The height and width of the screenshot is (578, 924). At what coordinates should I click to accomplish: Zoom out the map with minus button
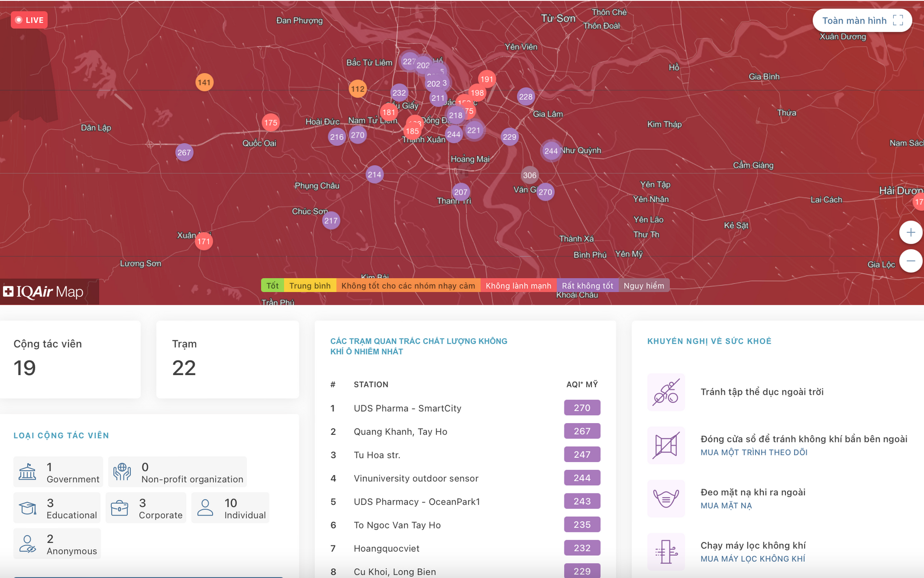point(911,261)
